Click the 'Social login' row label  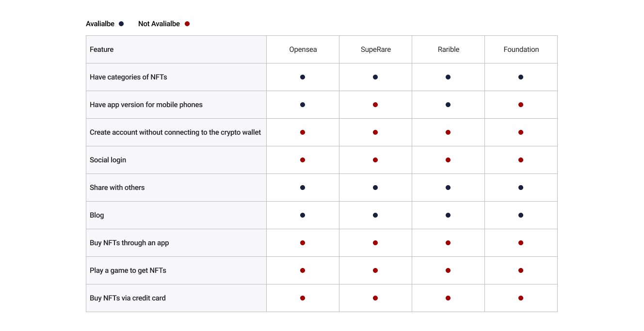coord(108,160)
